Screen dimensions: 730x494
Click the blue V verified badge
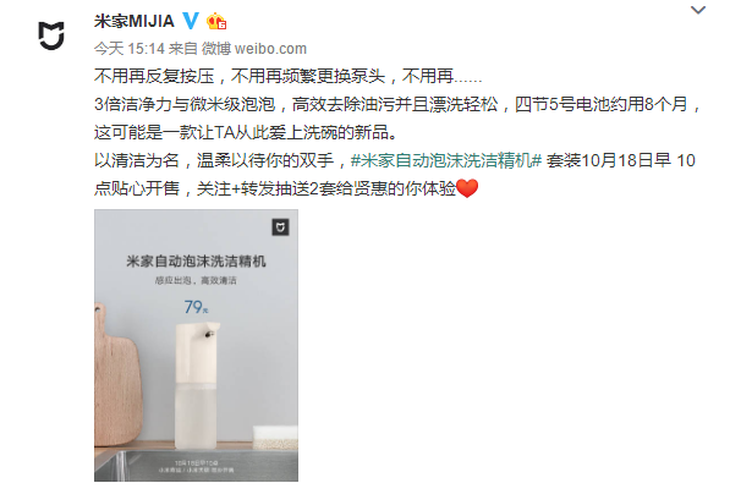[x=190, y=20]
